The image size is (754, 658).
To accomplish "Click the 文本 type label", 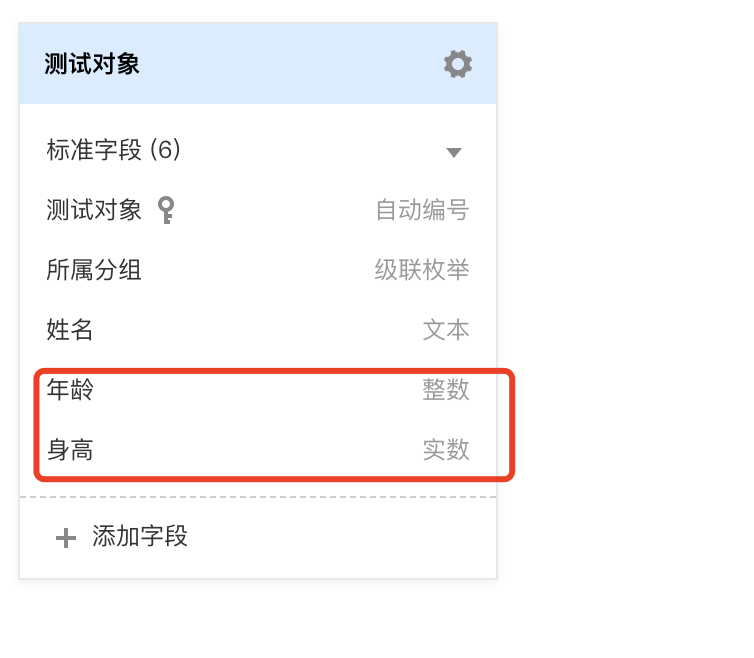I will click(x=446, y=330).
